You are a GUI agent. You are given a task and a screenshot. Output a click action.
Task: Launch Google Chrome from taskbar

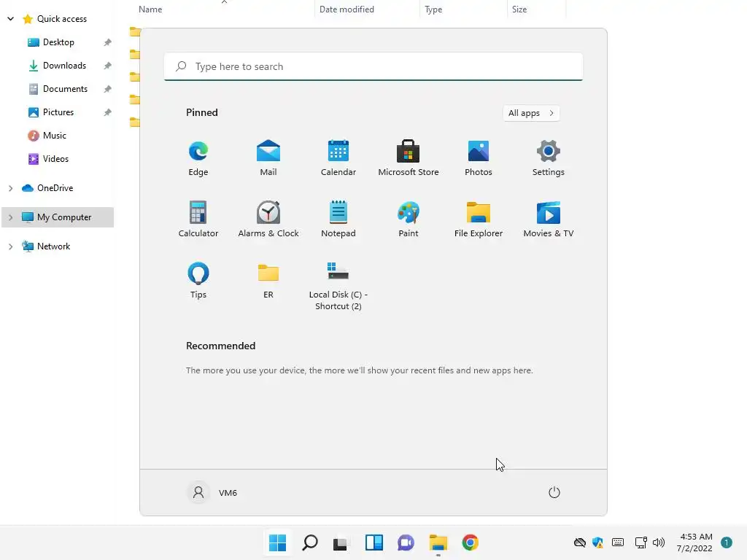(x=471, y=542)
